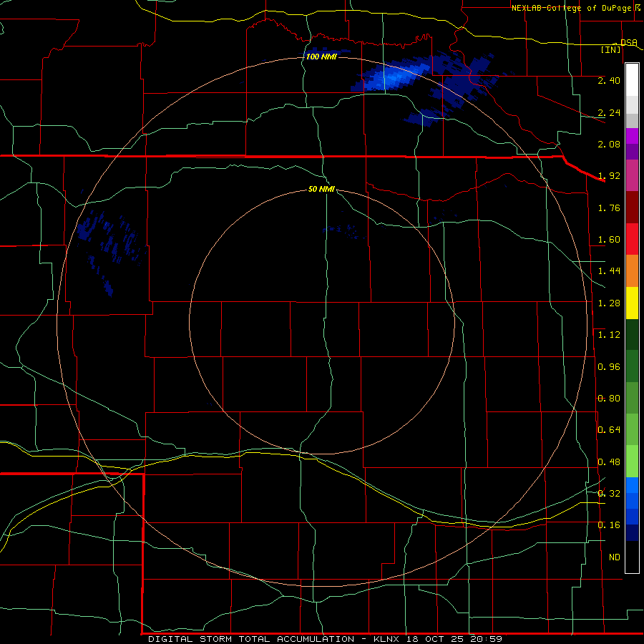The width and height of the screenshot is (644, 644).
Task: Pick the yellow legend swatch
Action: click(632, 303)
